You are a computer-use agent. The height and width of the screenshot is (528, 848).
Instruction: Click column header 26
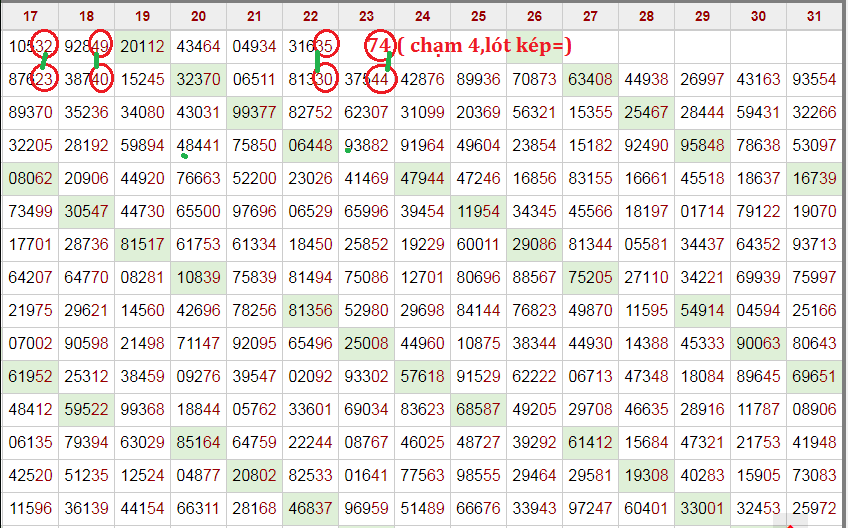coord(534,16)
